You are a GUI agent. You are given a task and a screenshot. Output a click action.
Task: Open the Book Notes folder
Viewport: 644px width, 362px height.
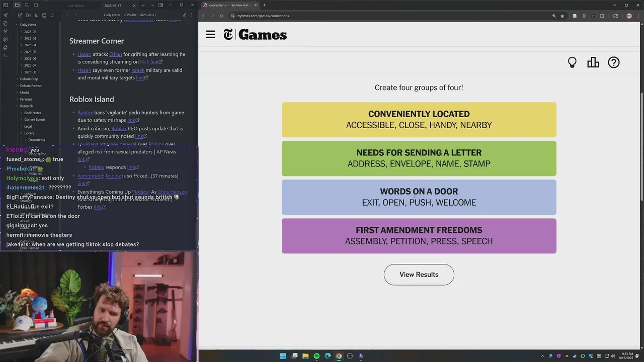[x=32, y=113]
